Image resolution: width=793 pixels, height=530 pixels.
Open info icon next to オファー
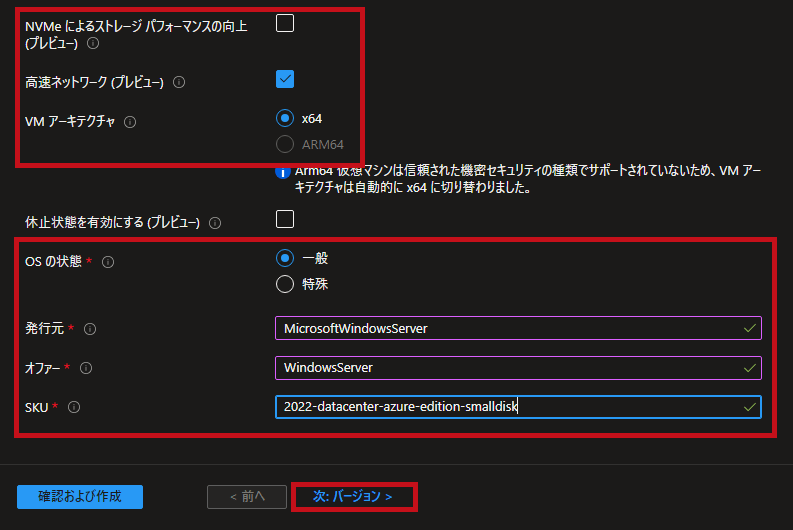tap(86, 368)
